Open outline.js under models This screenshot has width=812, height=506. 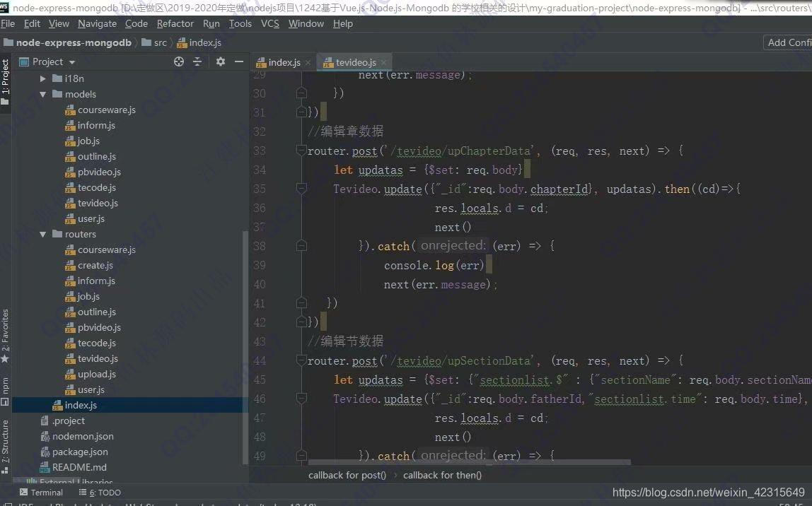pyautogui.click(x=91, y=156)
